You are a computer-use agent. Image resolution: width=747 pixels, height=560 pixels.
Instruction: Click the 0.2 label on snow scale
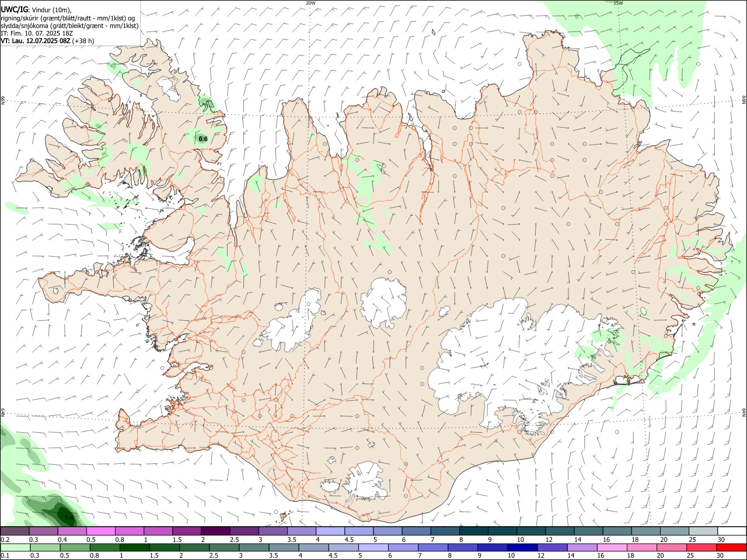click(5, 540)
